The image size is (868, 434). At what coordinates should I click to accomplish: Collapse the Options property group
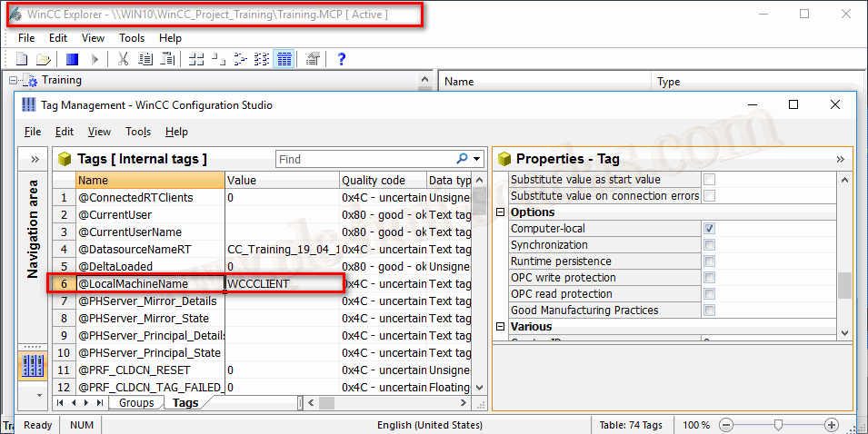point(501,212)
